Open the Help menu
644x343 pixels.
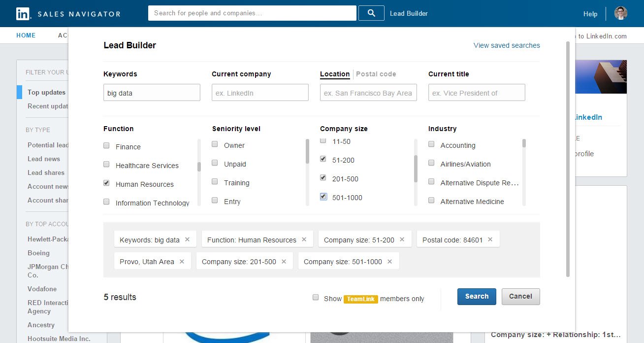click(x=590, y=14)
